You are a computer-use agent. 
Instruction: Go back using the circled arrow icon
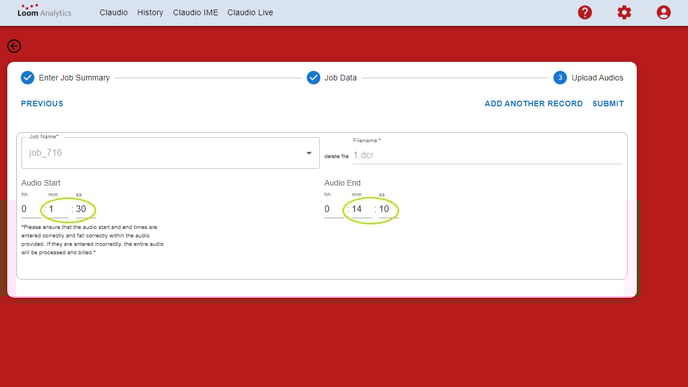(x=14, y=46)
